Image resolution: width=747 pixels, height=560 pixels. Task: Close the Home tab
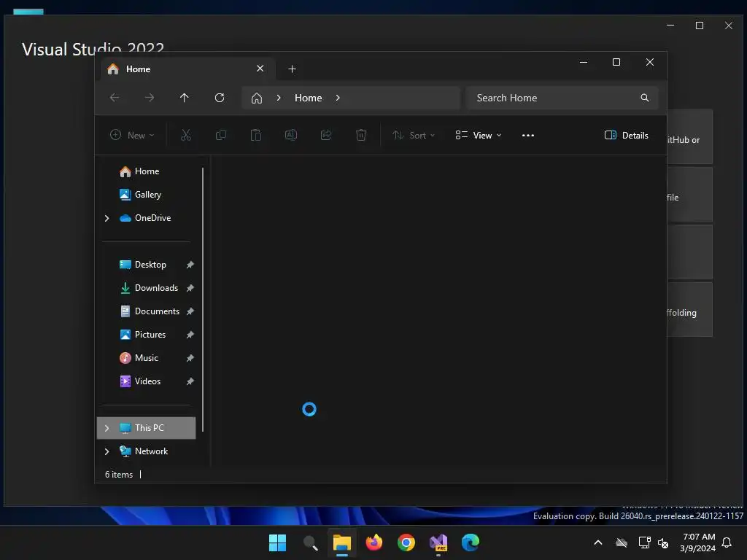(x=260, y=69)
